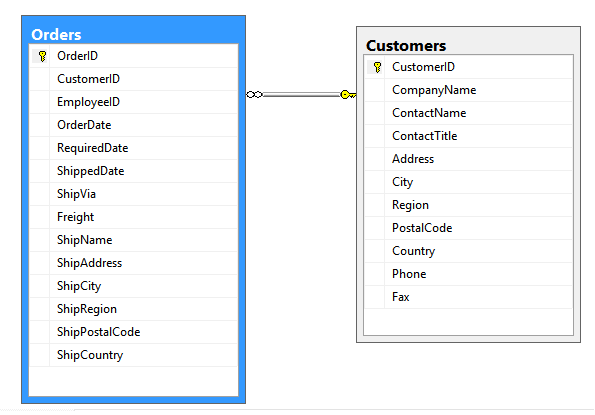Click the infinity symbol at the Orders end of the relationship
This screenshot has width=595, height=415.
(x=254, y=94)
